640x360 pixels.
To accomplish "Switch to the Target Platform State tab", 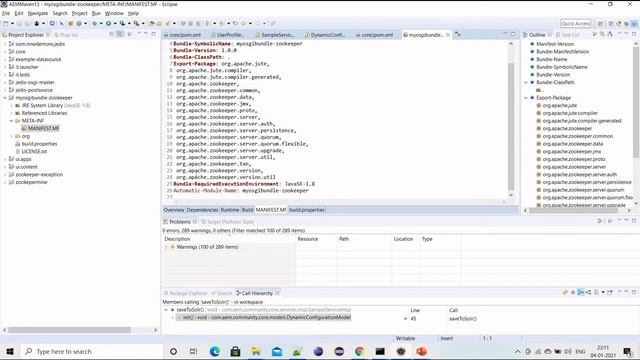I will [x=227, y=222].
